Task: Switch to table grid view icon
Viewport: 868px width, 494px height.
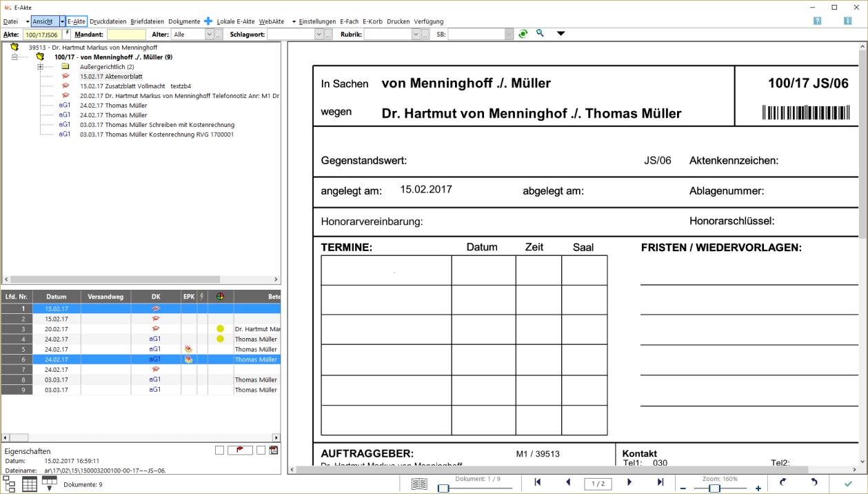Action: point(30,484)
